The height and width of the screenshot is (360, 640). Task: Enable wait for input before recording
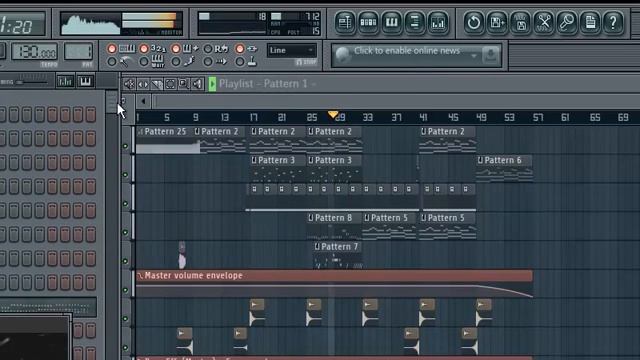[153, 62]
